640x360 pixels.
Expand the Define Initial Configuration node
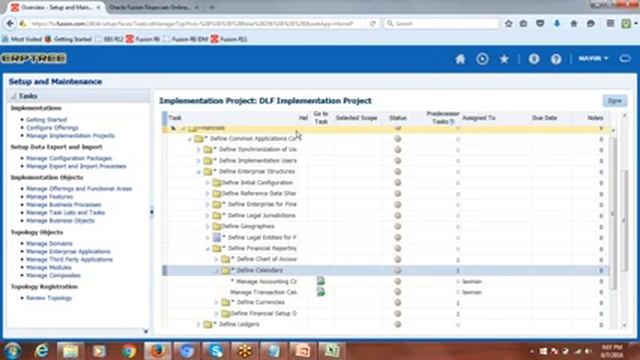click(x=207, y=183)
